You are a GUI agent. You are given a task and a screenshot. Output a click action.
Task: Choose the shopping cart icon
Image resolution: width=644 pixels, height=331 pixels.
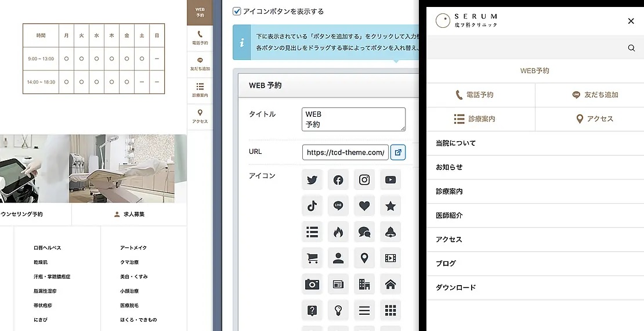[x=312, y=258]
